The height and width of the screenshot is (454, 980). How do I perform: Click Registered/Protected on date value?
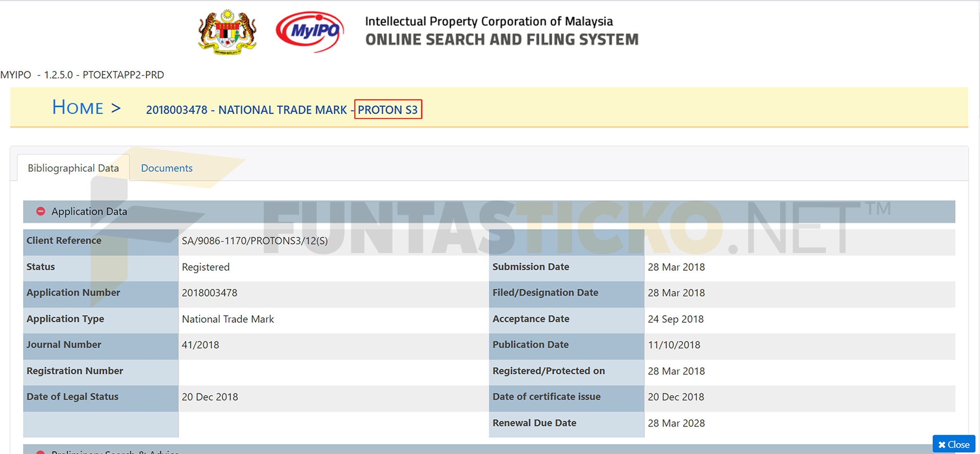[x=676, y=371]
